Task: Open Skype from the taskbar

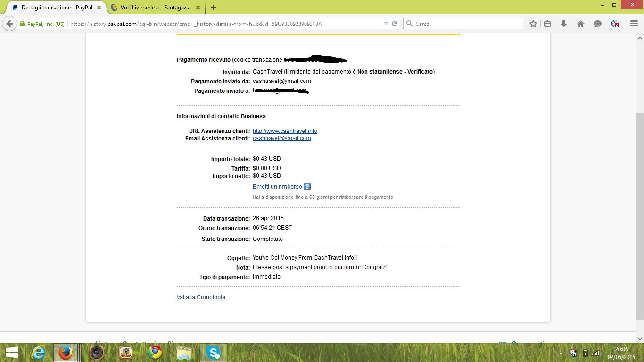Action: pos(214,353)
